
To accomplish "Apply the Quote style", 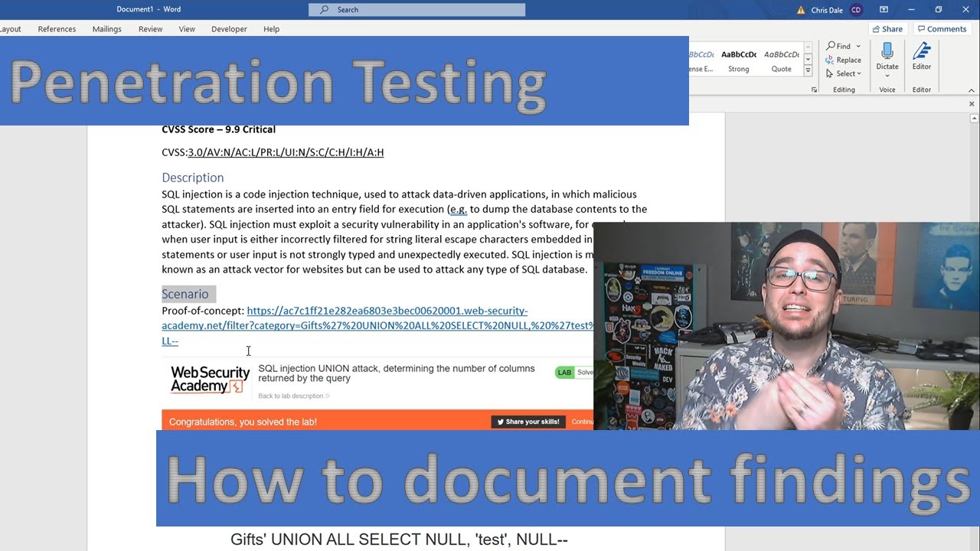I will [x=782, y=60].
